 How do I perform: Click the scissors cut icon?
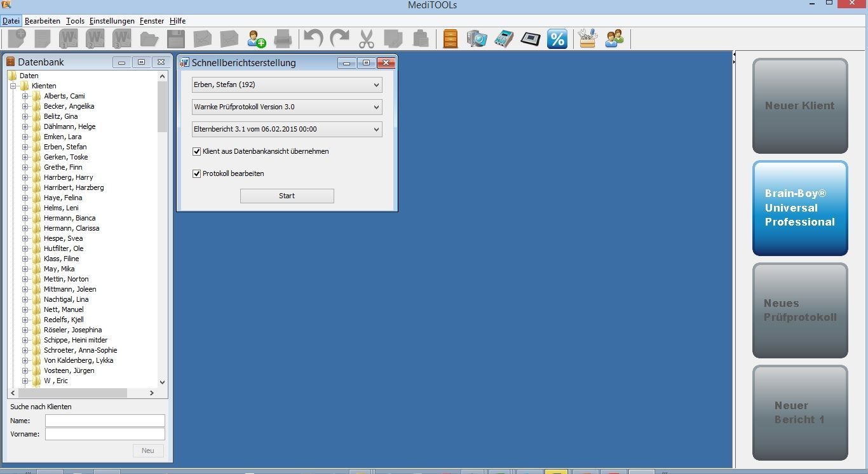(x=367, y=39)
